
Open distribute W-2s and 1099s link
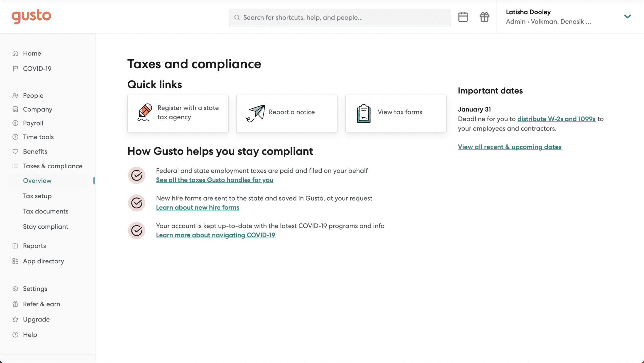click(x=556, y=119)
